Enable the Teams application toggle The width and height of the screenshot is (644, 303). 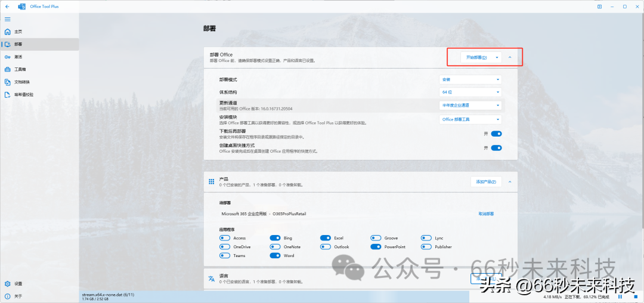click(x=225, y=255)
